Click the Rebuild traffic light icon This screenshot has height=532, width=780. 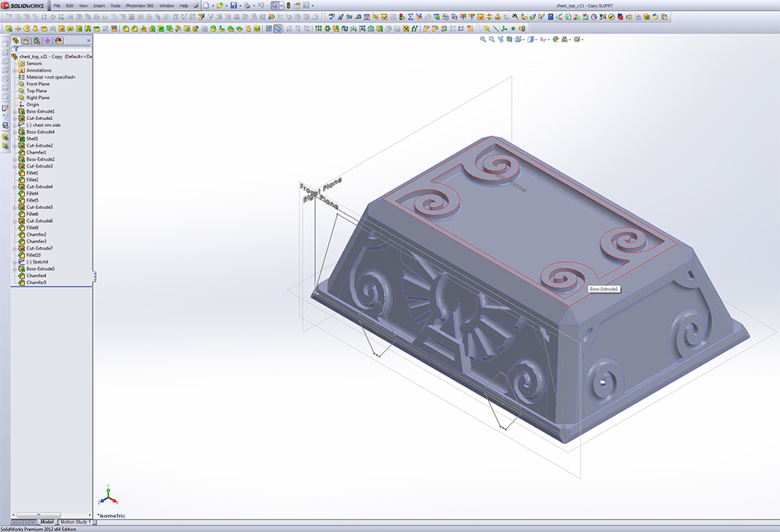[x=289, y=5]
